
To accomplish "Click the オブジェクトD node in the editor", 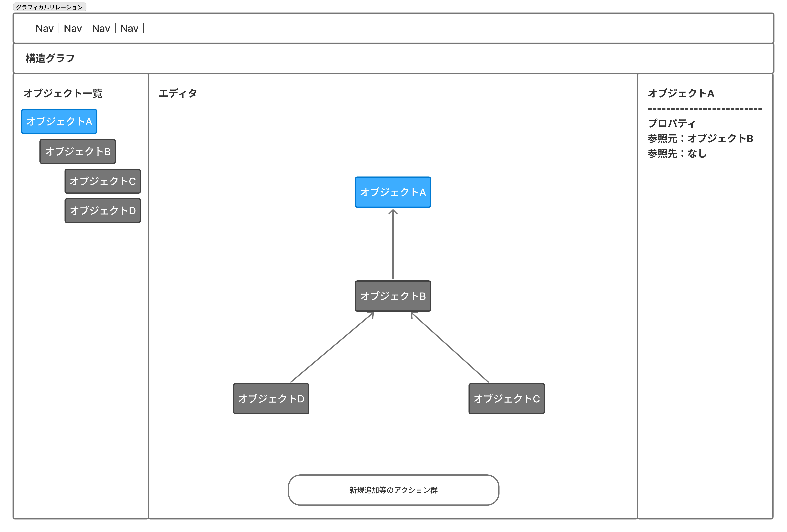I will point(271,399).
